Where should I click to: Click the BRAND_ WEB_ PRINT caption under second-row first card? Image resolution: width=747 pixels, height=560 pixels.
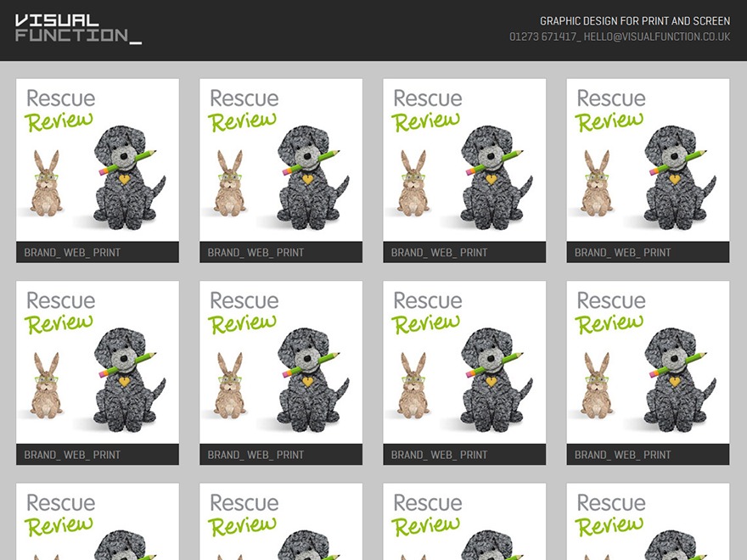click(72, 455)
